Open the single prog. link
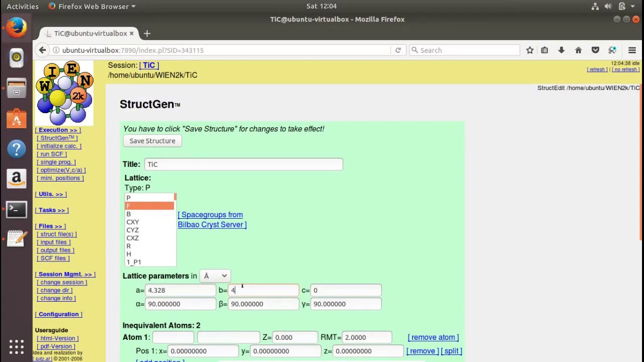The height and width of the screenshot is (362, 644). coord(56,162)
